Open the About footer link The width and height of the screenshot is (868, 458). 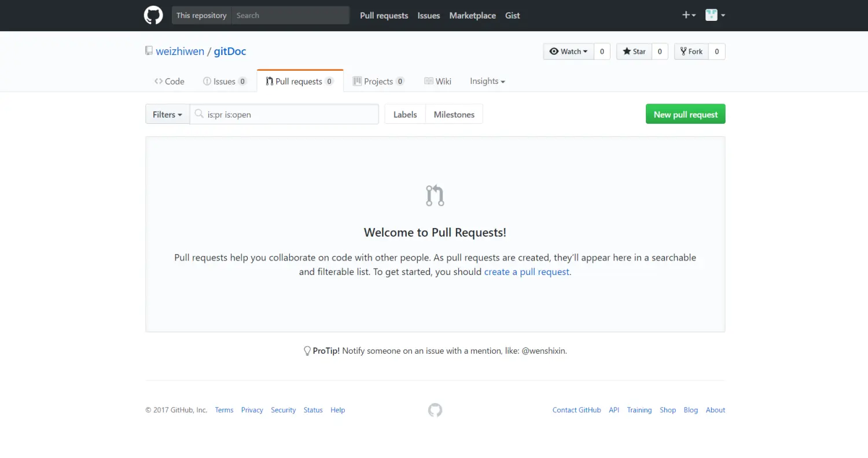pos(715,410)
